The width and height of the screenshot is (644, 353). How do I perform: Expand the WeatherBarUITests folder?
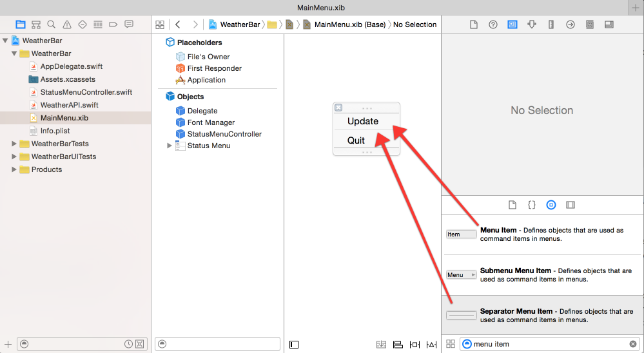coord(14,157)
